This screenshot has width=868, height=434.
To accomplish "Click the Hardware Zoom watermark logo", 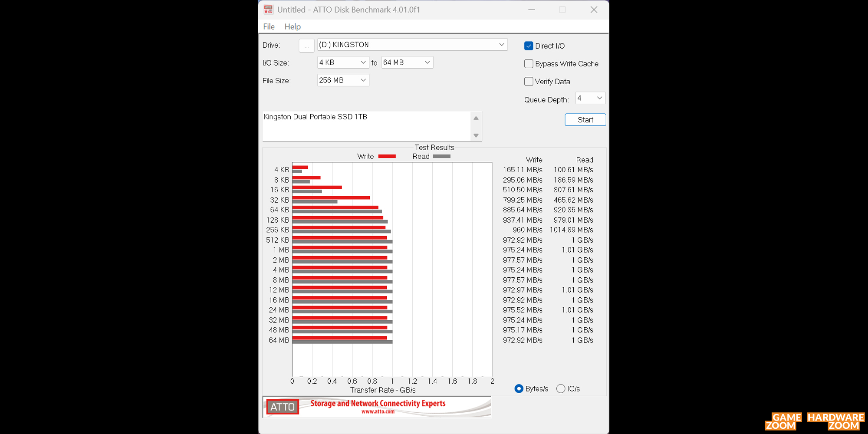I will click(x=836, y=421).
